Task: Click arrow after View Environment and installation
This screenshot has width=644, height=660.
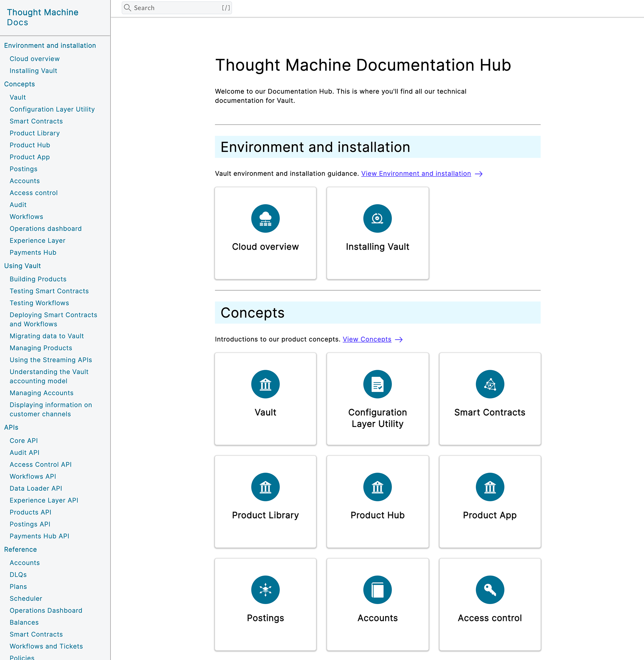Action: 479,174
